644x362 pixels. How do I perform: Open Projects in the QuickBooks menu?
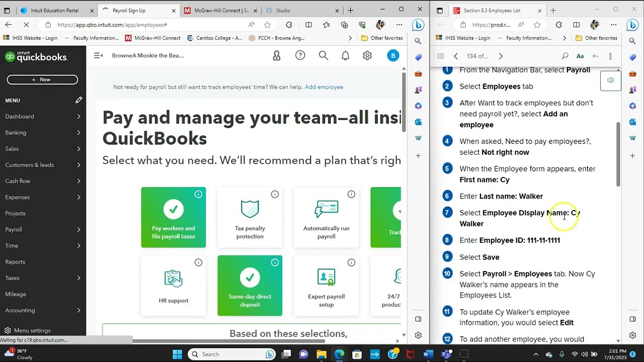pos(15,213)
